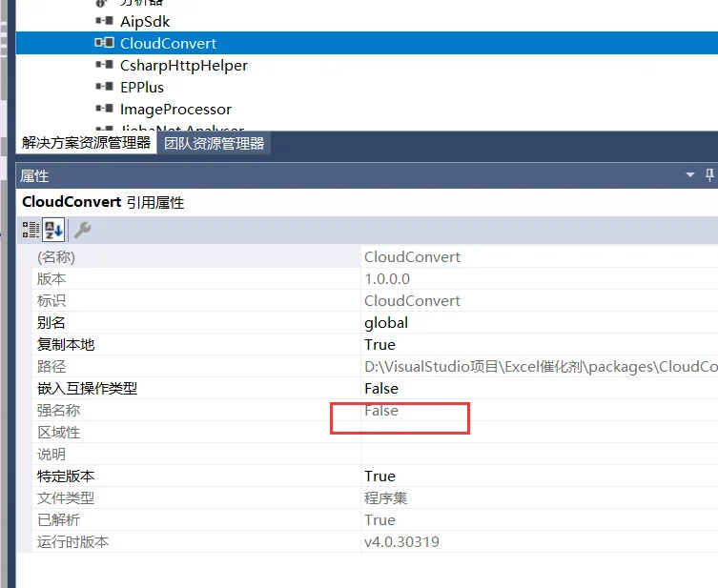Viewport: 718px width, 588px height.
Task: Select the 运行时版本 property label
Action: pyautogui.click(x=72, y=542)
